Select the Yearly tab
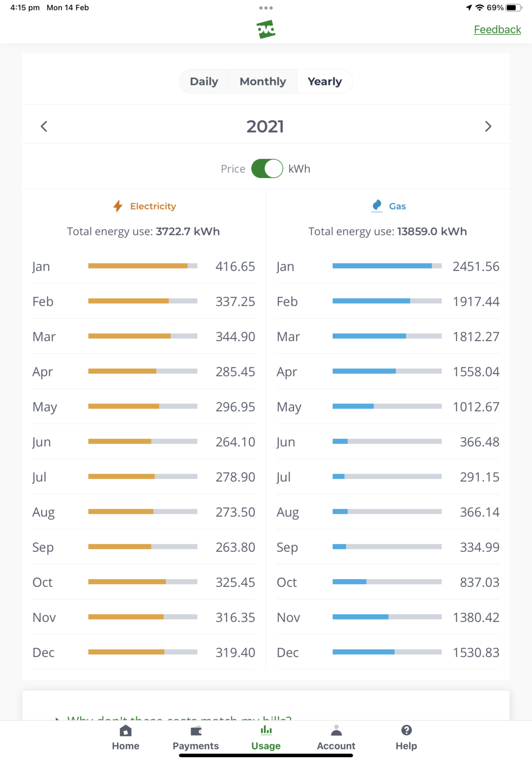 click(325, 81)
